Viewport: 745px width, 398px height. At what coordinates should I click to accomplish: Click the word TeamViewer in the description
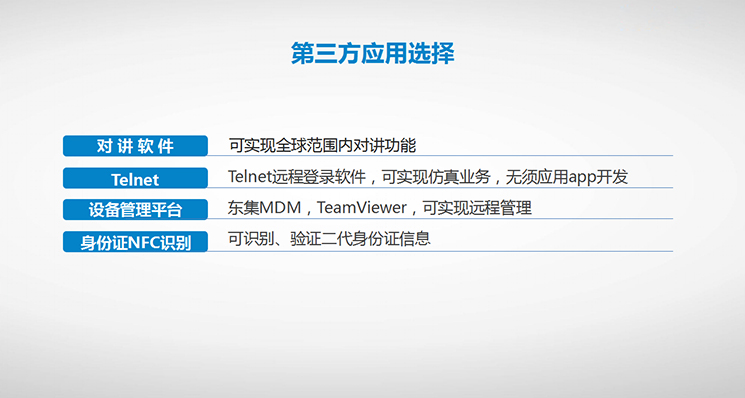tap(362, 208)
